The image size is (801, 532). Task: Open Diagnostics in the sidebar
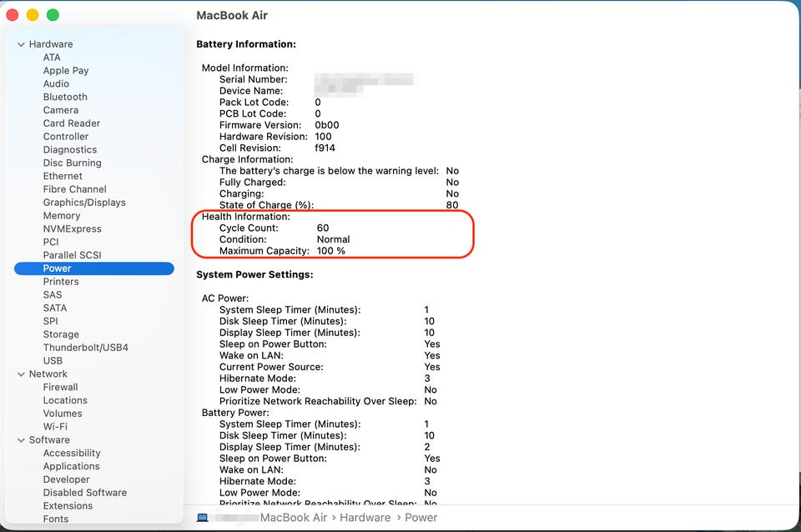point(70,149)
